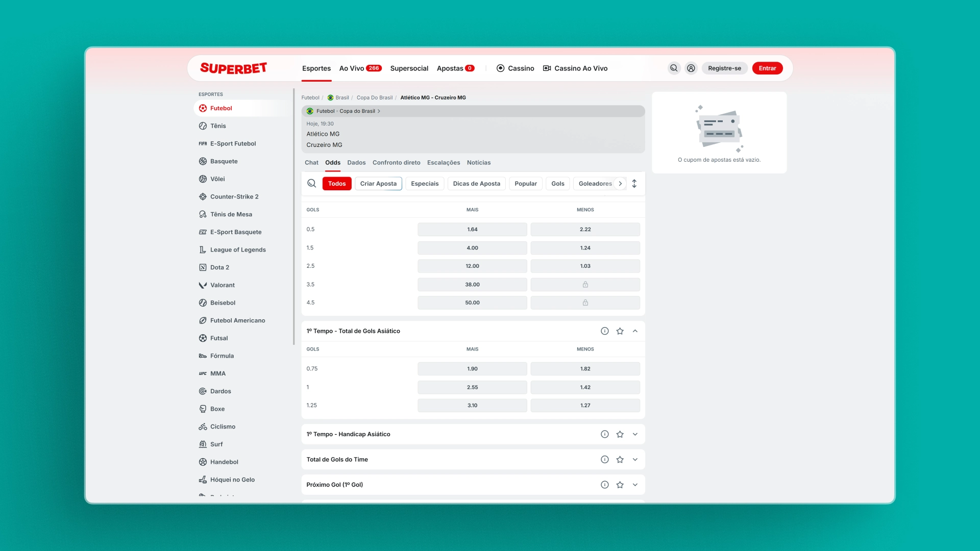Click the expand-collapse all markets arrows icon
The image size is (980, 551).
tap(634, 184)
